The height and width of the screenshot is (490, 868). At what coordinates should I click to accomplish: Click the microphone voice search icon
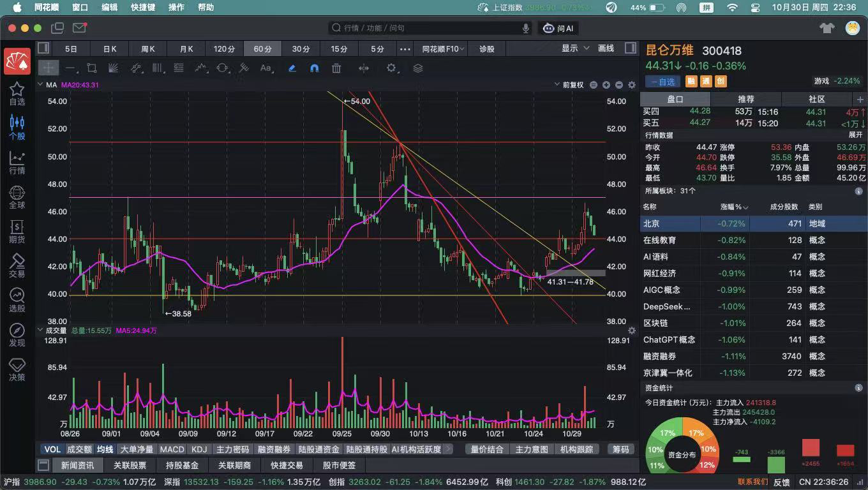[526, 28]
